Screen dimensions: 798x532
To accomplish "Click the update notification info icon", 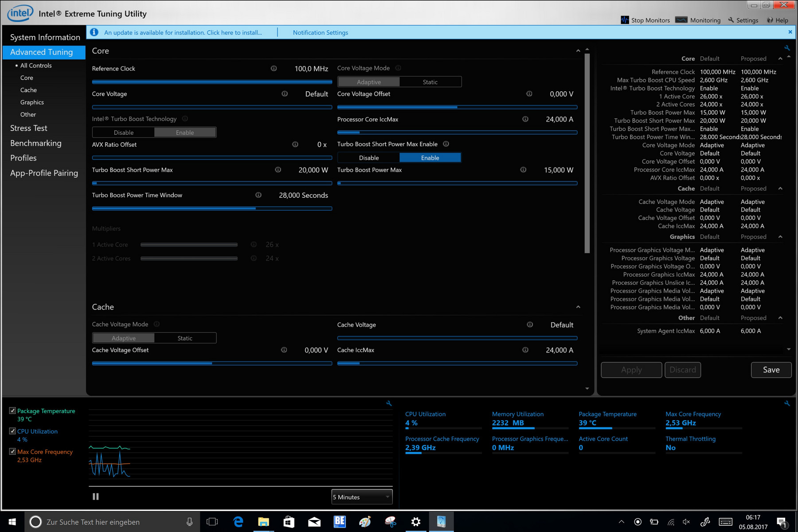I will click(94, 32).
